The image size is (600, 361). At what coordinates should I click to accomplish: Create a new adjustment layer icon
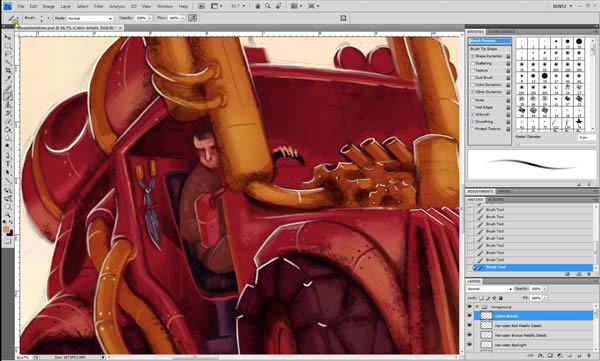(x=560, y=356)
